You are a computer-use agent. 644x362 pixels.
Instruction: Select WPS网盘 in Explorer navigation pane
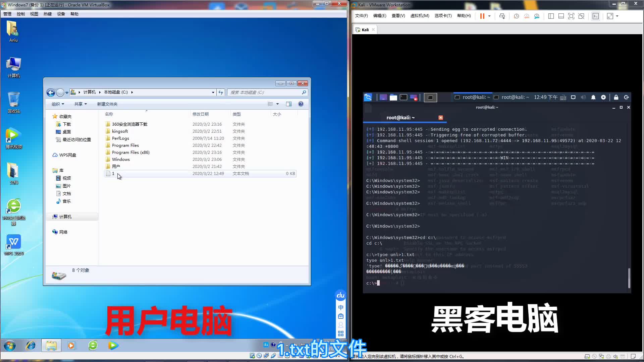pos(67,155)
